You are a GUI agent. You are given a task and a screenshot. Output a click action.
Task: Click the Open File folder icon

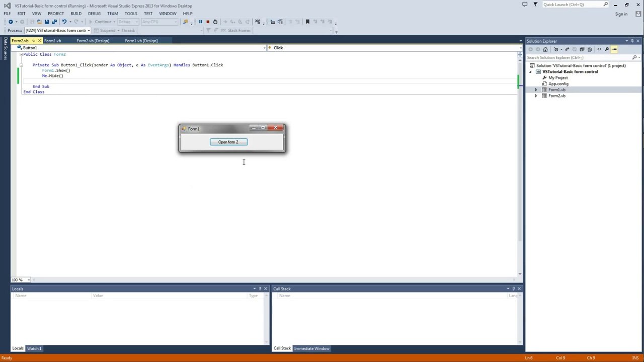click(39, 22)
